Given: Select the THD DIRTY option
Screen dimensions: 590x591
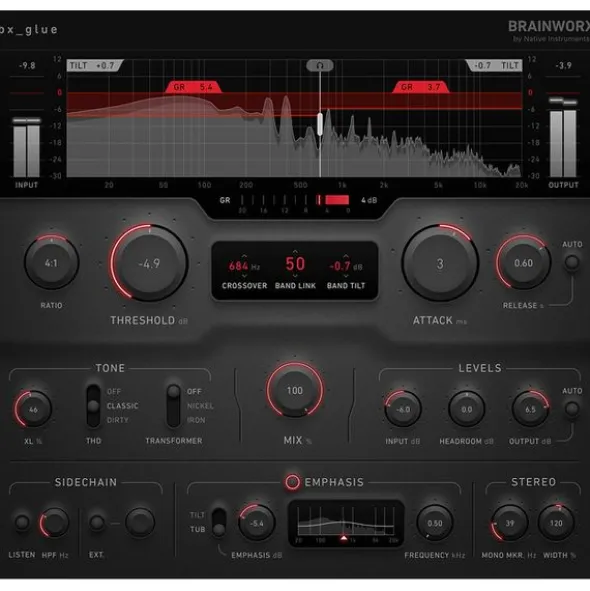Looking at the screenshot, I should [x=118, y=420].
